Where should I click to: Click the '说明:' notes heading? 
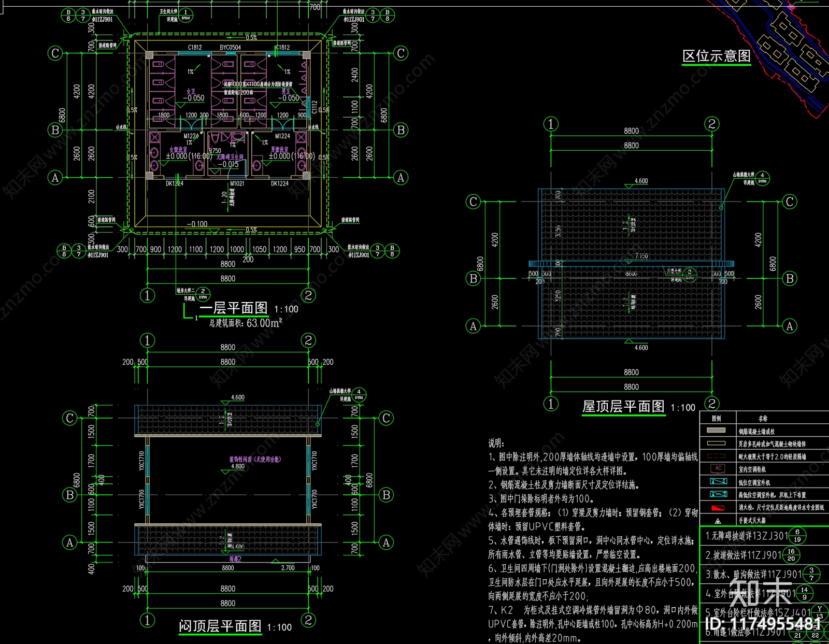point(496,443)
